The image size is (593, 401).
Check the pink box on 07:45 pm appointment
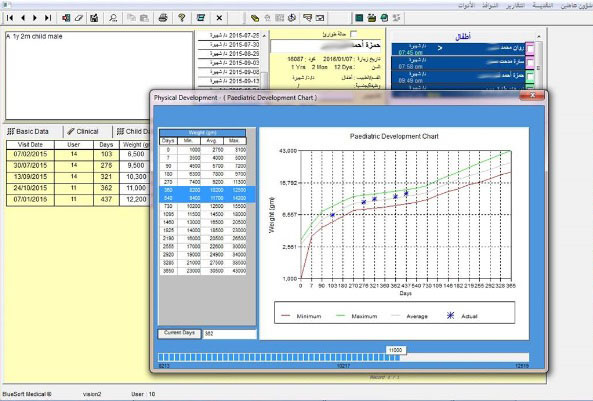click(x=530, y=49)
